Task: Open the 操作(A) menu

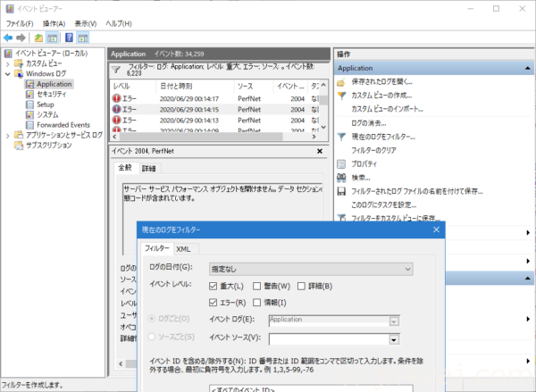Action: click(54, 22)
